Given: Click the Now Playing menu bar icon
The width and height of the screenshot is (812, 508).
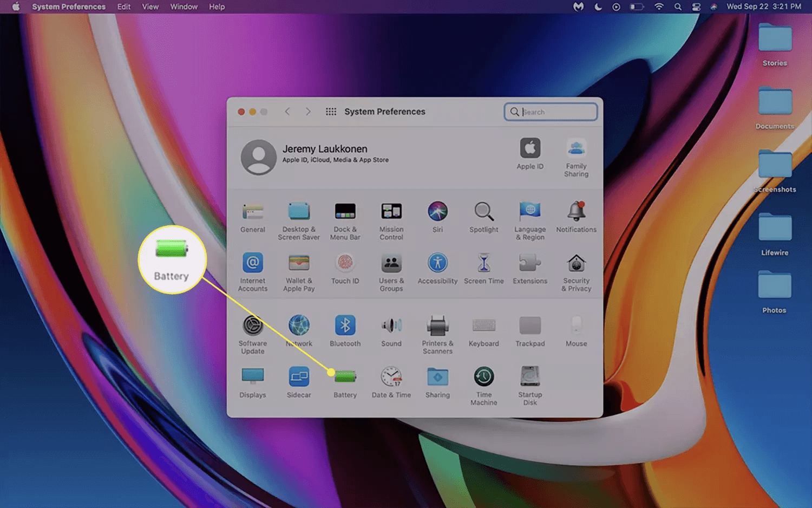Looking at the screenshot, I should pos(616,6).
